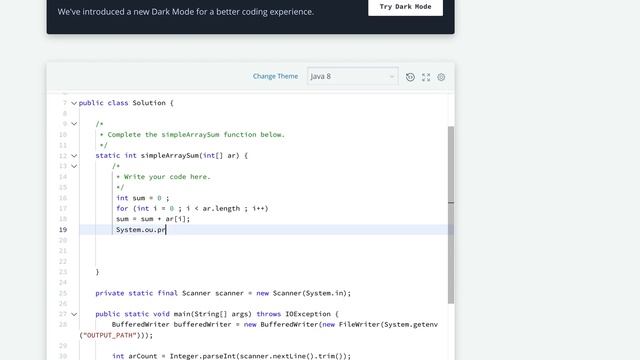Open editor settings gear icon
Screen dimensions: 640x360
441,77
